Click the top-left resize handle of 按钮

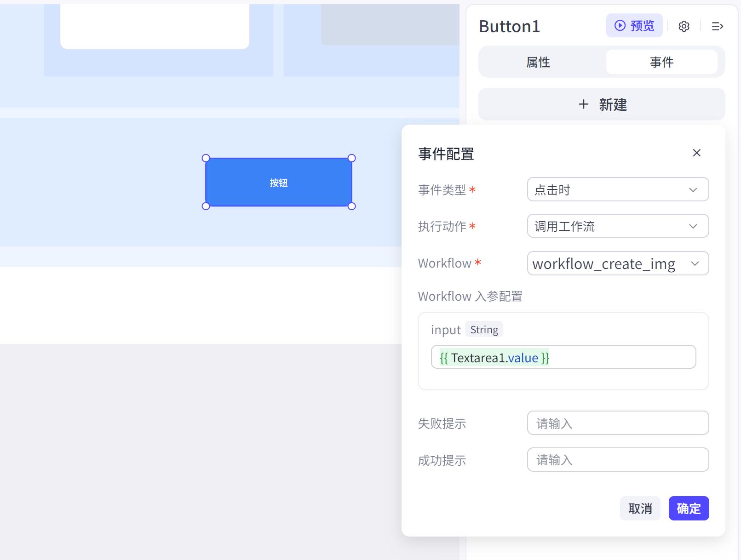tap(206, 158)
